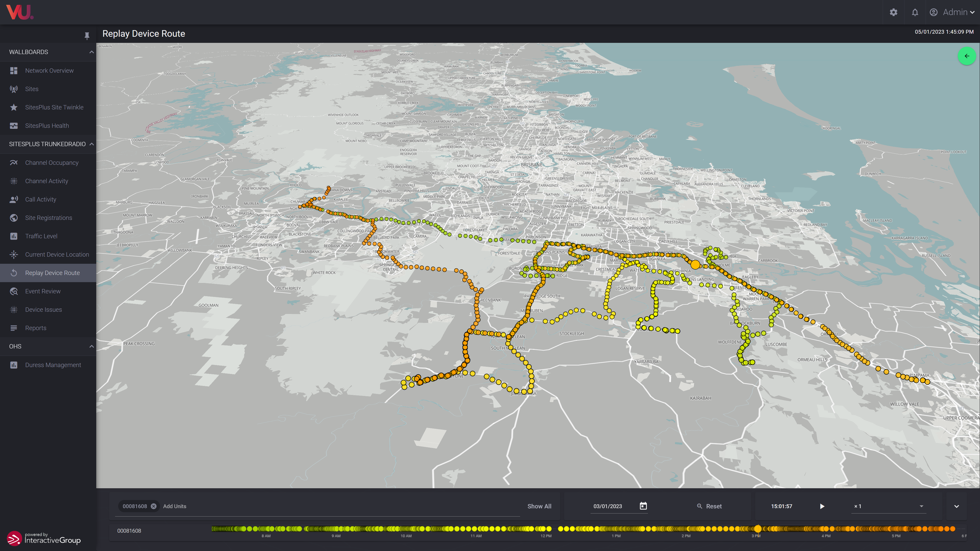Open the Admin dropdown menu
This screenshot has height=551, width=980.
958,12
